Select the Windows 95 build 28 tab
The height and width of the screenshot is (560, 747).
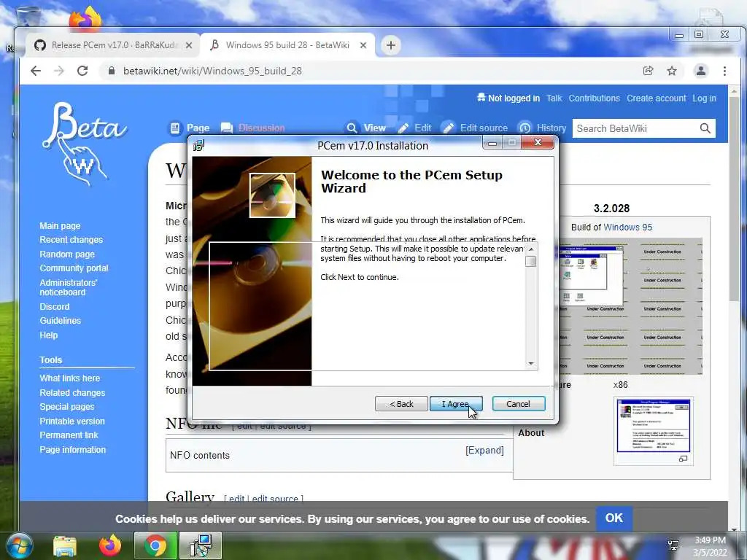pos(287,45)
